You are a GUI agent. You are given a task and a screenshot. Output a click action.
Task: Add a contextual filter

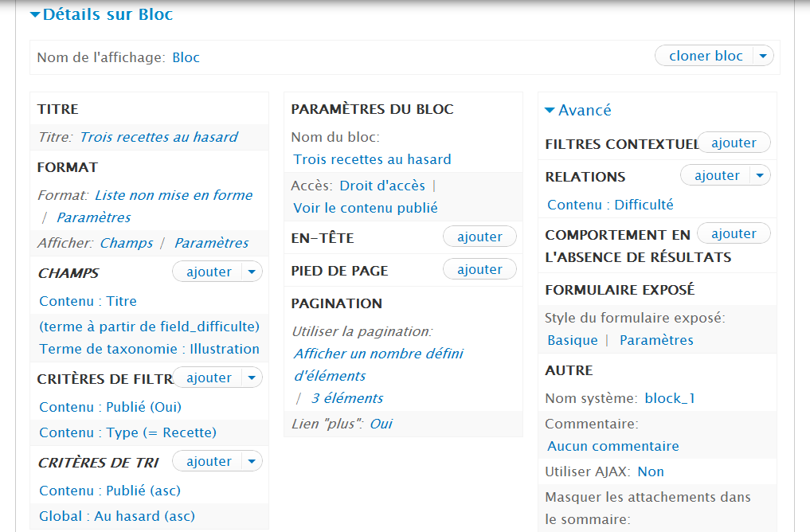tap(734, 143)
